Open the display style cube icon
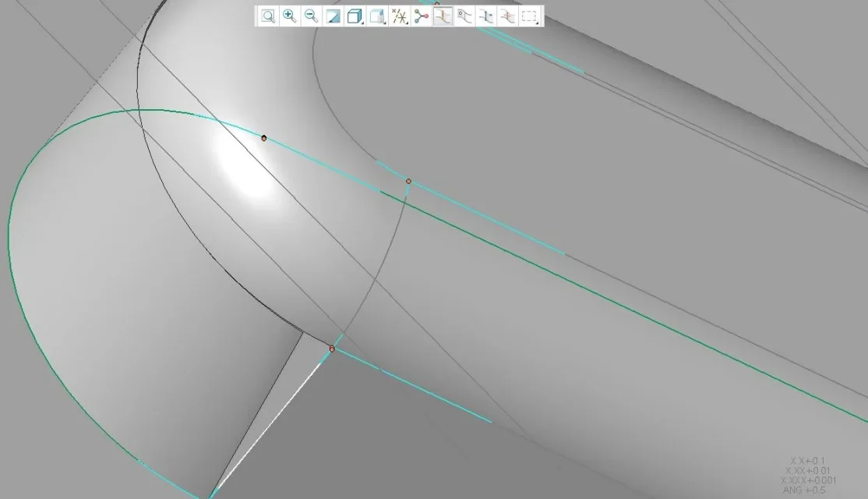The image size is (868, 499). 355,16
